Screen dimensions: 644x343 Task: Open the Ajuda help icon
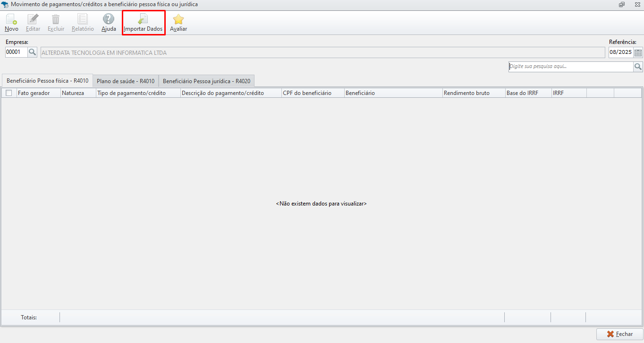tap(109, 19)
